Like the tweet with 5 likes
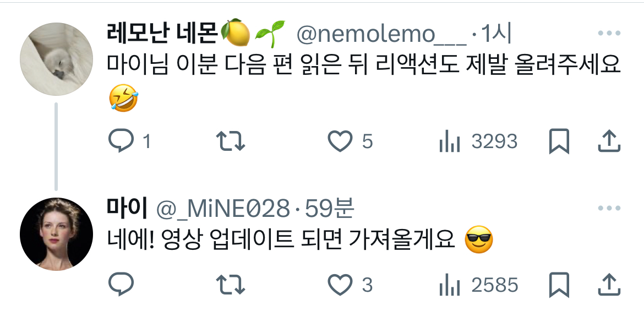The width and height of the screenshot is (644, 322). coord(340,141)
